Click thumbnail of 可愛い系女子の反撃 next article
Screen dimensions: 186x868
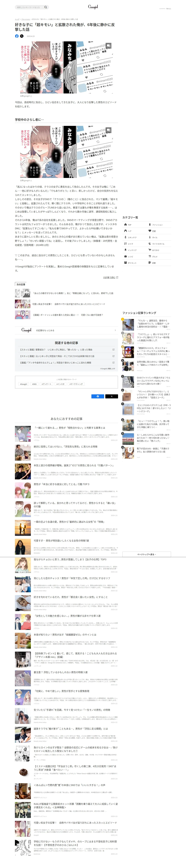coord(22,304)
